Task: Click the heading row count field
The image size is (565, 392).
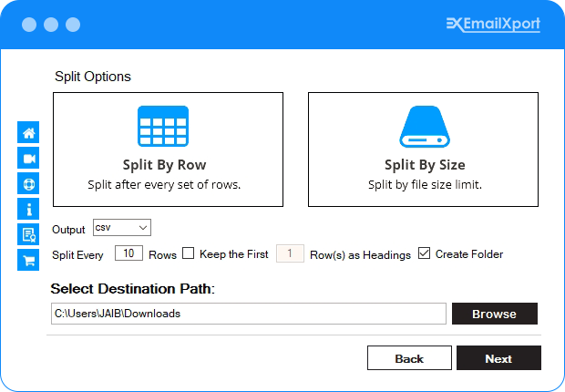Action: click(290, 253)
